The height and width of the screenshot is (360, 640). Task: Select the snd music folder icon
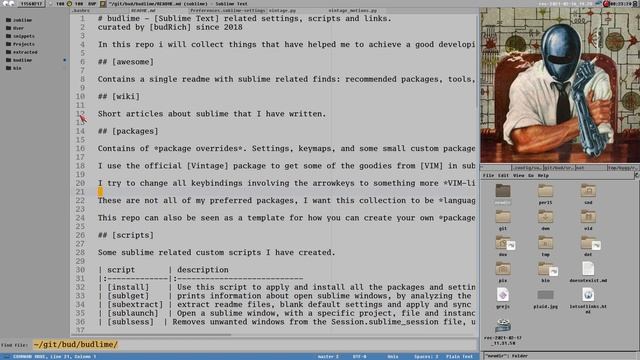point(588,191)
